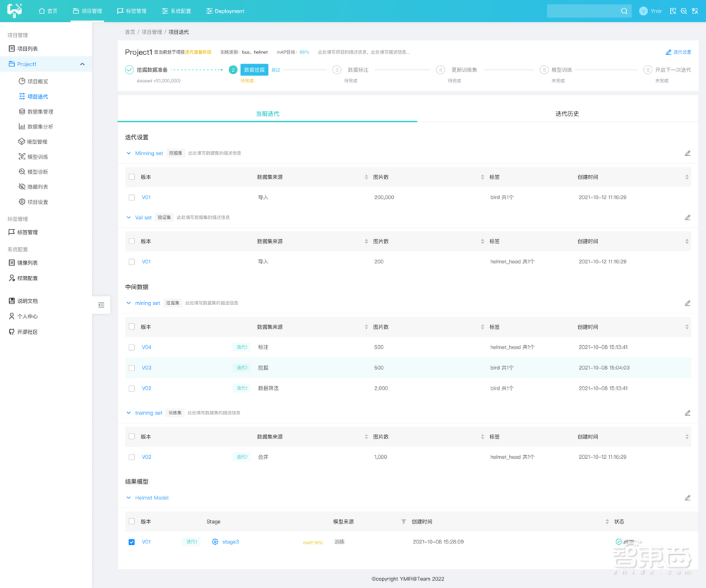Open the language switch icon in header
Viewport: 706px width, 588px height.
tap(695, 11)
